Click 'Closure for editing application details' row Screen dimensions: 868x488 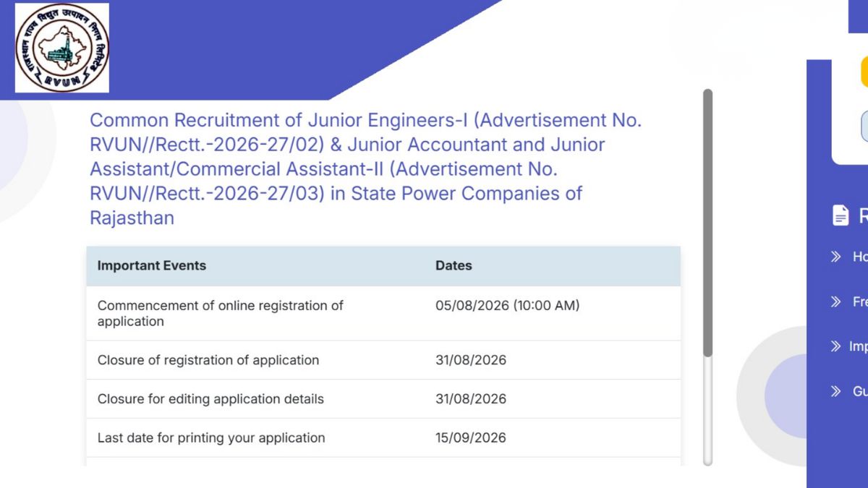pyautogui.click(x=383, y=399)
